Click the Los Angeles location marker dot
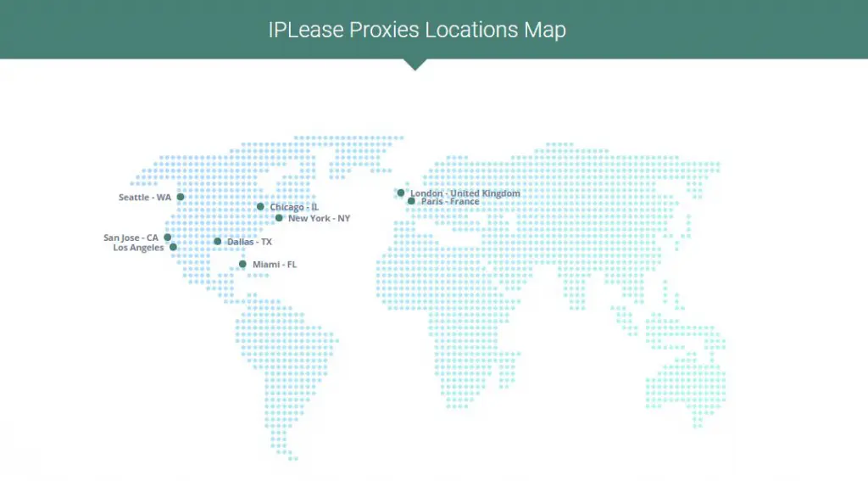 pos(173,247)
